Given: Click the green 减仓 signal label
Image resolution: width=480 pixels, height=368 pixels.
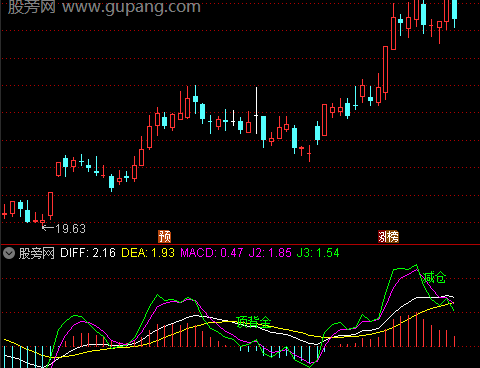Looking at the screenshot, I should pyautogui.click(x=435, y=277).
